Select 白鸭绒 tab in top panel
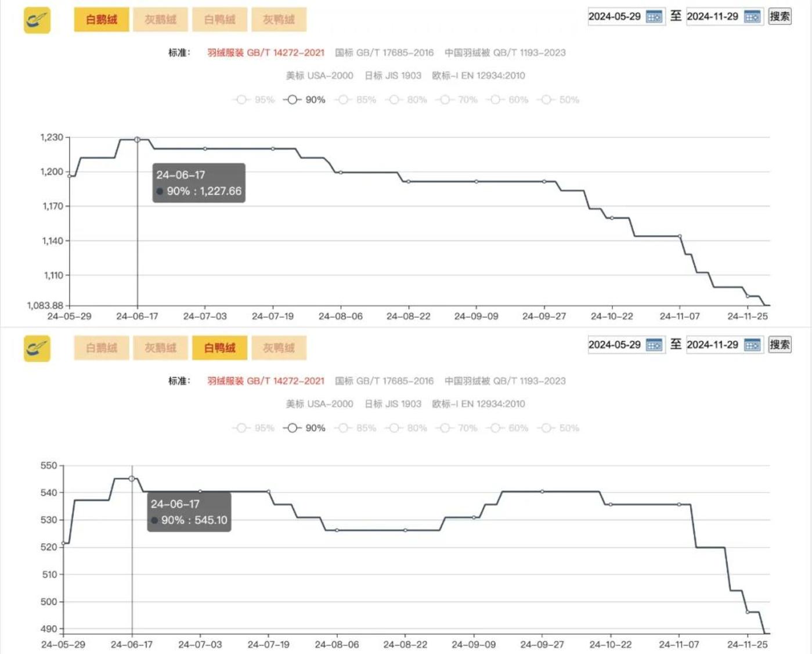 click(x=219, y=20)
